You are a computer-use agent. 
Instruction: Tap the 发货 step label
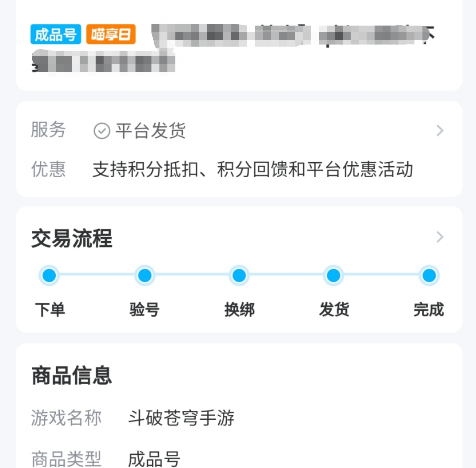pyautogui.click(x=334, y=310)
